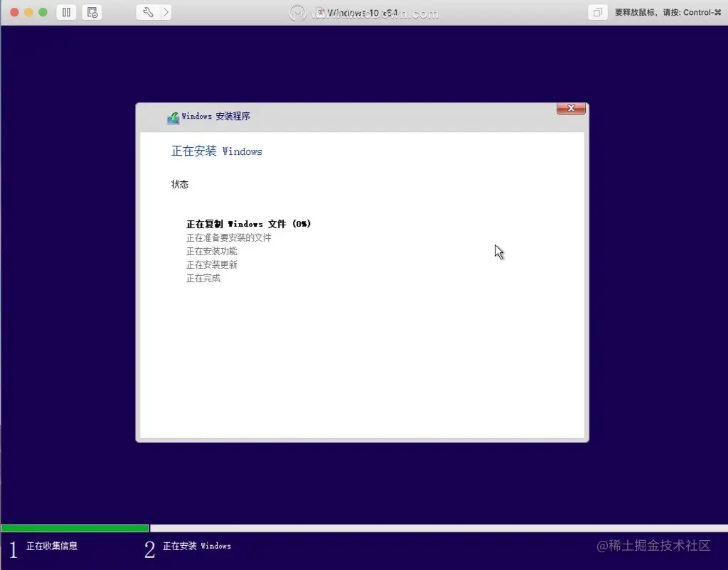The image size is (728, 570).
Task: Open the VM snapshot manager icon
Action: coord(92,12)
